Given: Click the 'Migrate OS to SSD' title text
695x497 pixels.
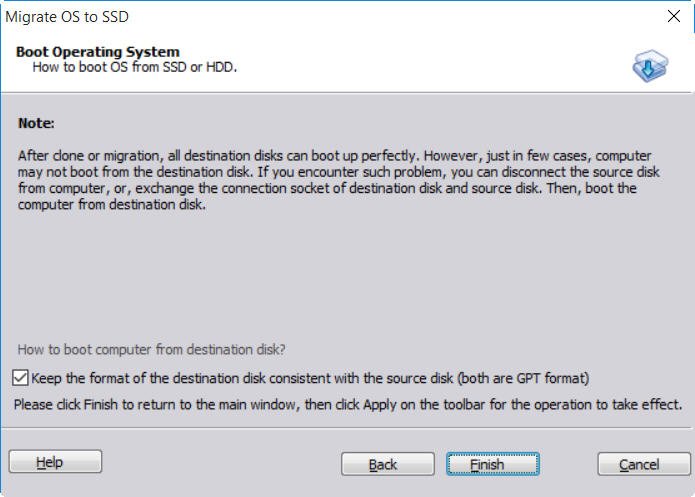Looking at the screenshot, I should [x=68, y=17].
